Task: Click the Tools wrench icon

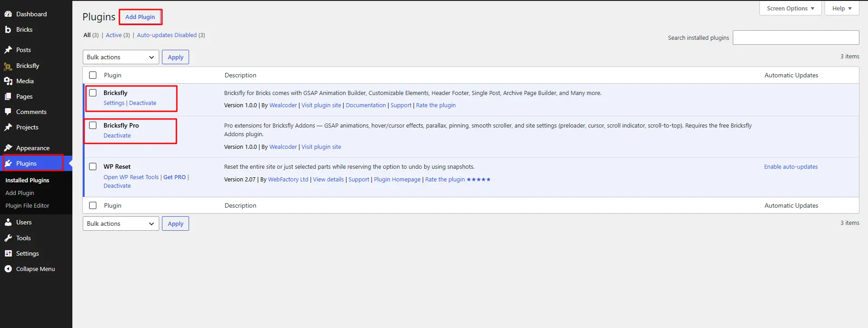Action: click(x=8, y=238)
